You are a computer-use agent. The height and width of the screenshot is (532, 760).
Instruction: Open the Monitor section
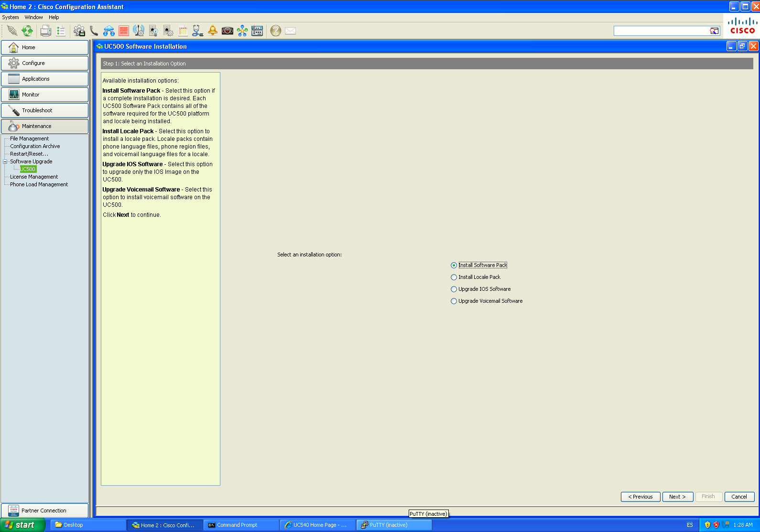(x=45, y=95)
